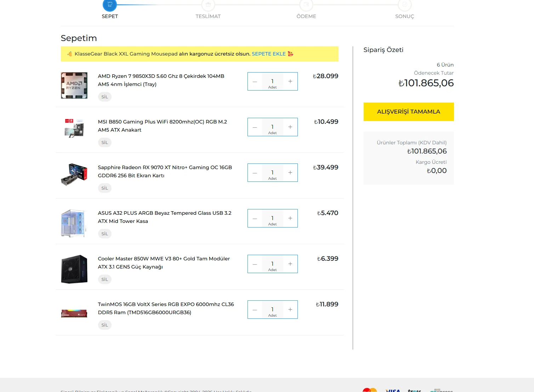Decrease quantity of Cooler Master 850W PSU
Screen dimensions: 534x392
click(255, 264)
